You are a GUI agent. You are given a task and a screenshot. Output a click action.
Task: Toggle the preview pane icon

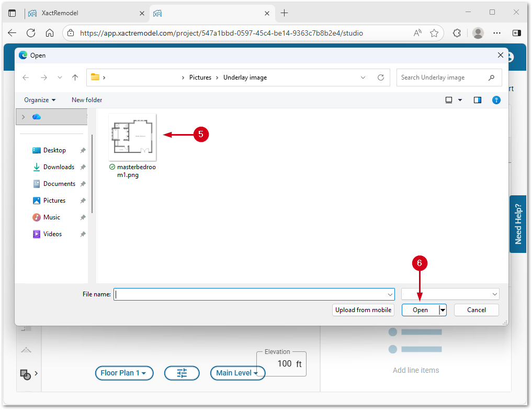point(477,100)
